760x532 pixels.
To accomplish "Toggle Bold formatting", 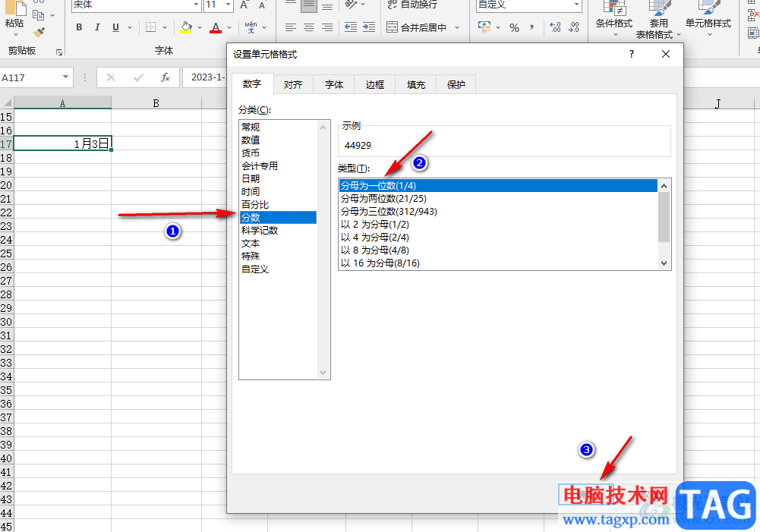I will coord(79,27).
